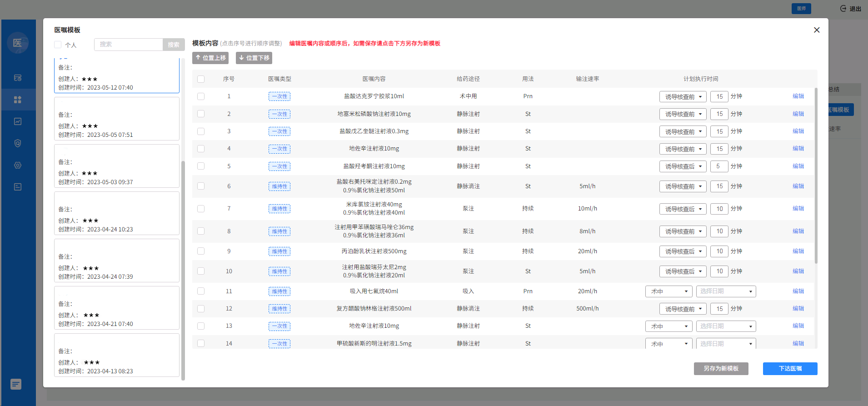Check the box for order row 7
Screen dimensions: 868x406
pyautogui.click(x=201, y=209)
